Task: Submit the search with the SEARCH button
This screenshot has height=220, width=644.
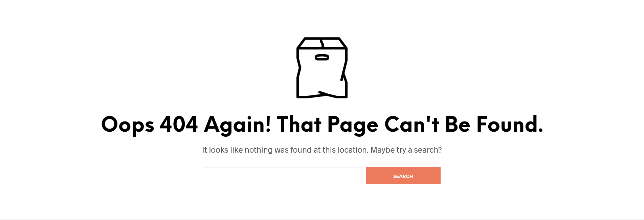Action: 403,176
